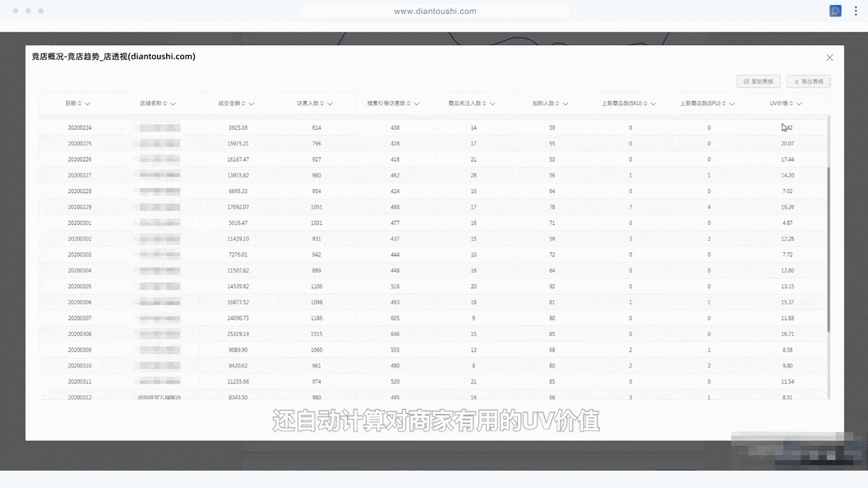Open the 访客人数 column filter chevron

coord(330,104)
